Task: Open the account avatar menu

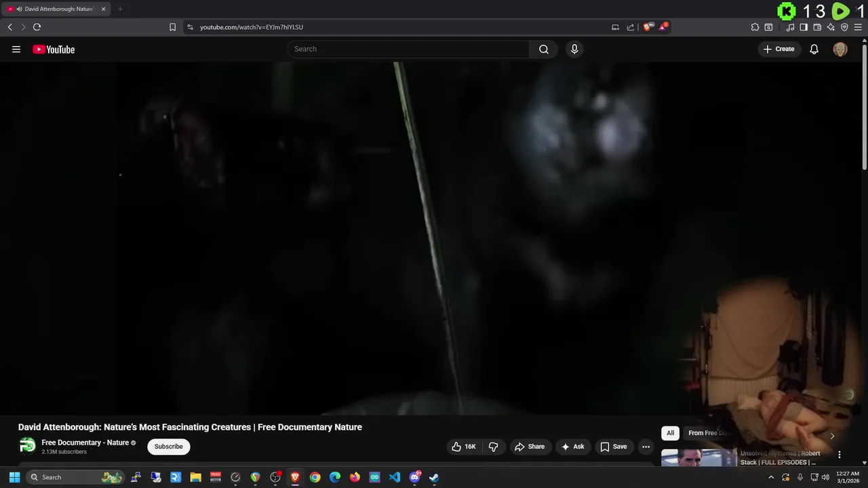Action: 840,49
